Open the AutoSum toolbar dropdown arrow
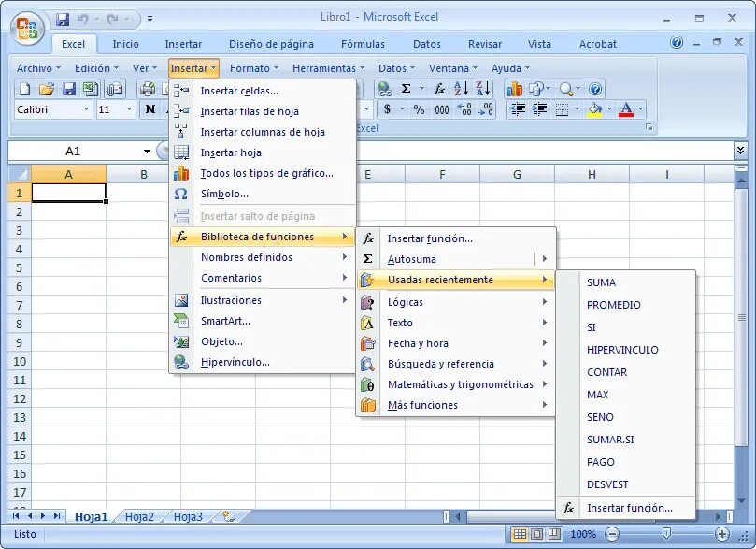 tap(421, 89)
